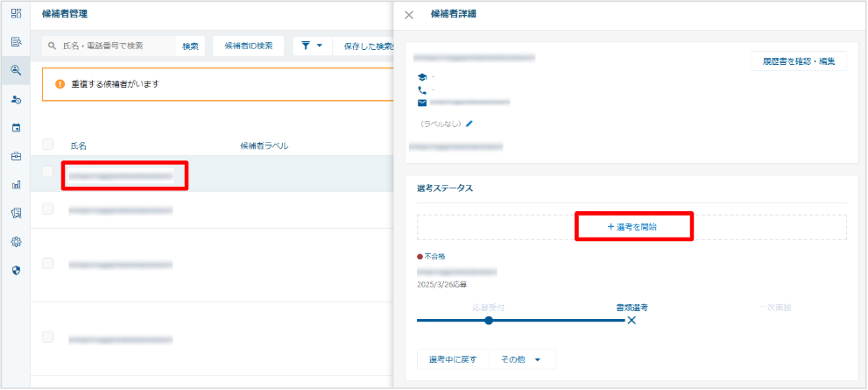Click the shield security icon in sidebar

[16, 270]
